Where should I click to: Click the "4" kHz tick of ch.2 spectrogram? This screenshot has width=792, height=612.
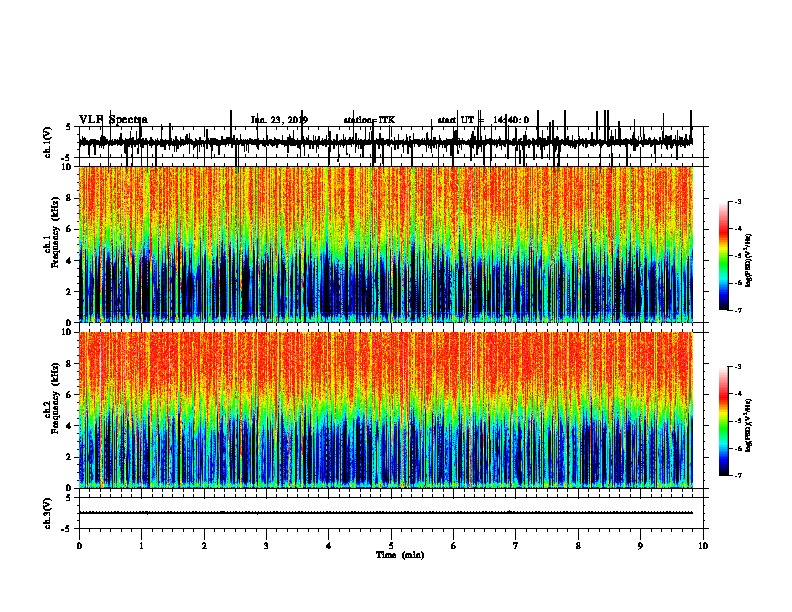coord(70,426)
